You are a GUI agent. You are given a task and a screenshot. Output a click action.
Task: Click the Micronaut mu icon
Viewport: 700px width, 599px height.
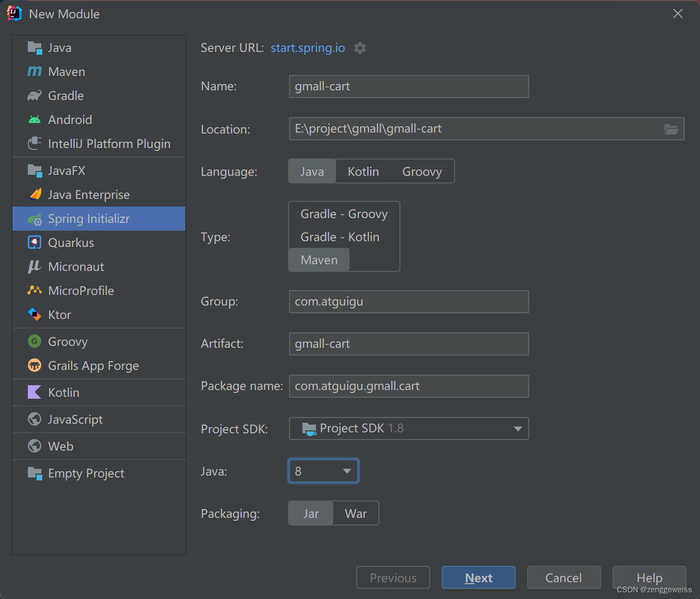click(35, 267)
